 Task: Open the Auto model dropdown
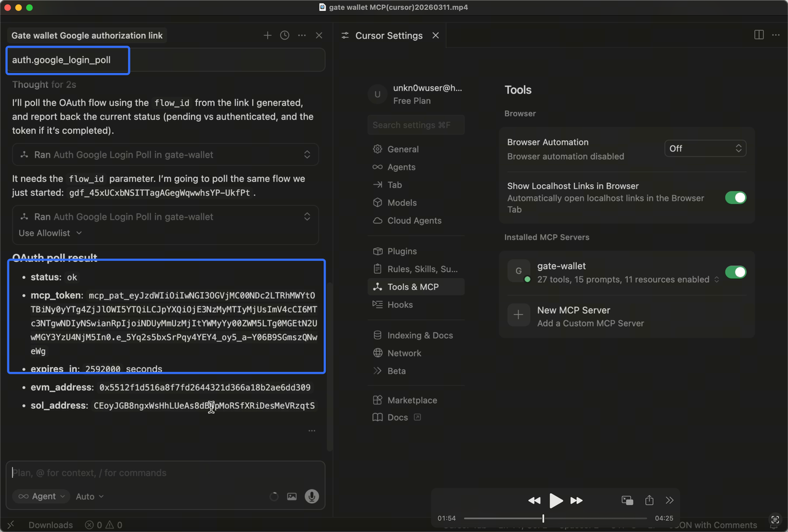89,496
